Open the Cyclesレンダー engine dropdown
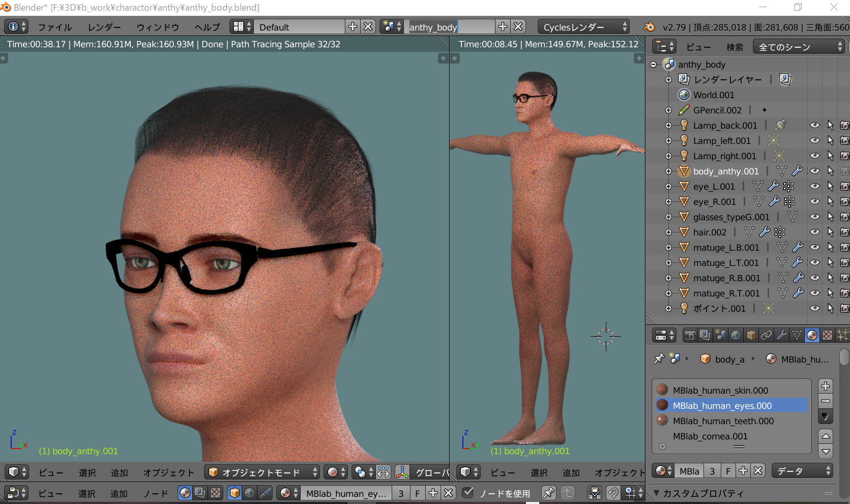This screenshot has width=850, height=504. (x=583, y=27)
